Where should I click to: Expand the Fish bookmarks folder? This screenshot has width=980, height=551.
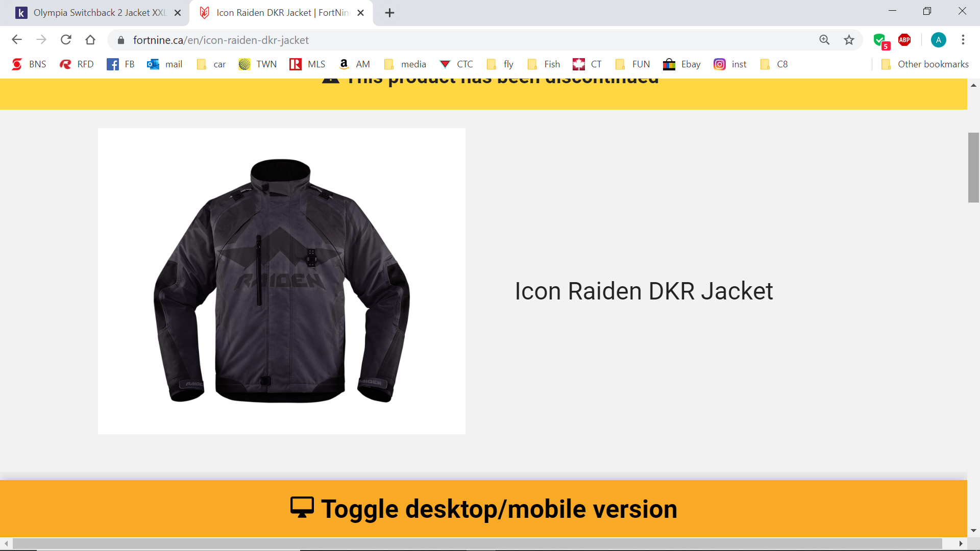(x=544, y=64)
